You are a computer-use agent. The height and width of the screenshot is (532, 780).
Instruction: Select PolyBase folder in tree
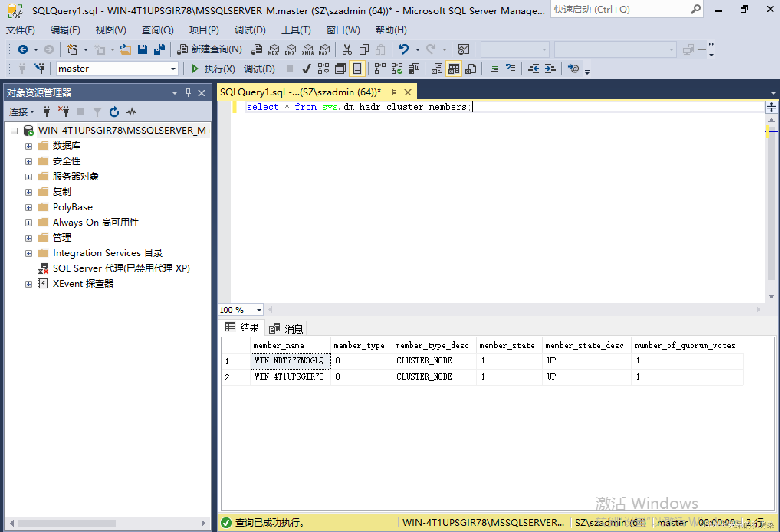pos(72,207)
